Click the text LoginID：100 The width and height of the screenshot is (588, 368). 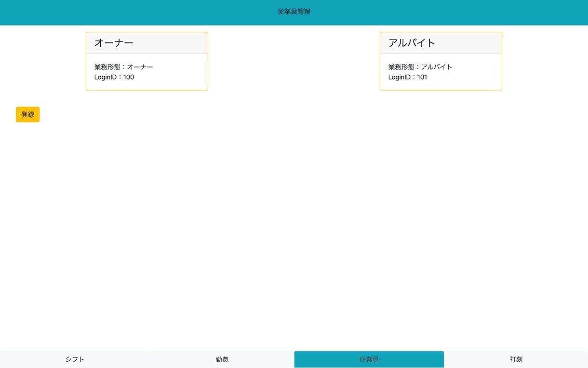pyautogui.click(x=114, y=77)
